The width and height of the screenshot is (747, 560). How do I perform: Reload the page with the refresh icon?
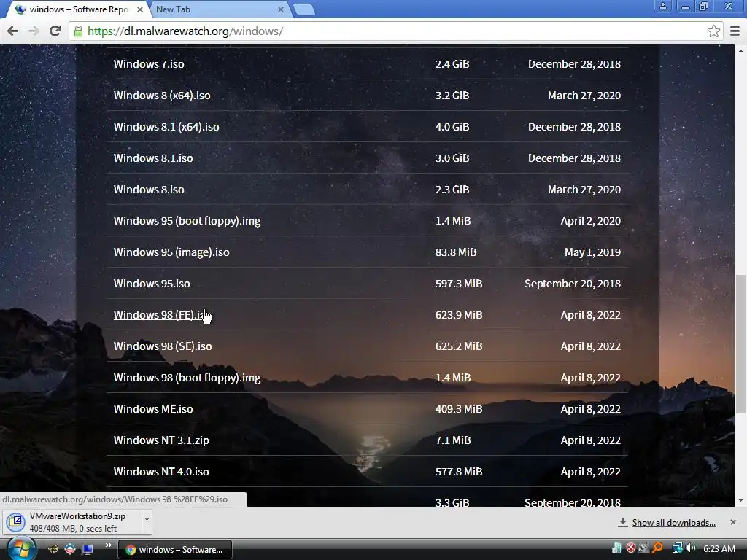[55, 31]
